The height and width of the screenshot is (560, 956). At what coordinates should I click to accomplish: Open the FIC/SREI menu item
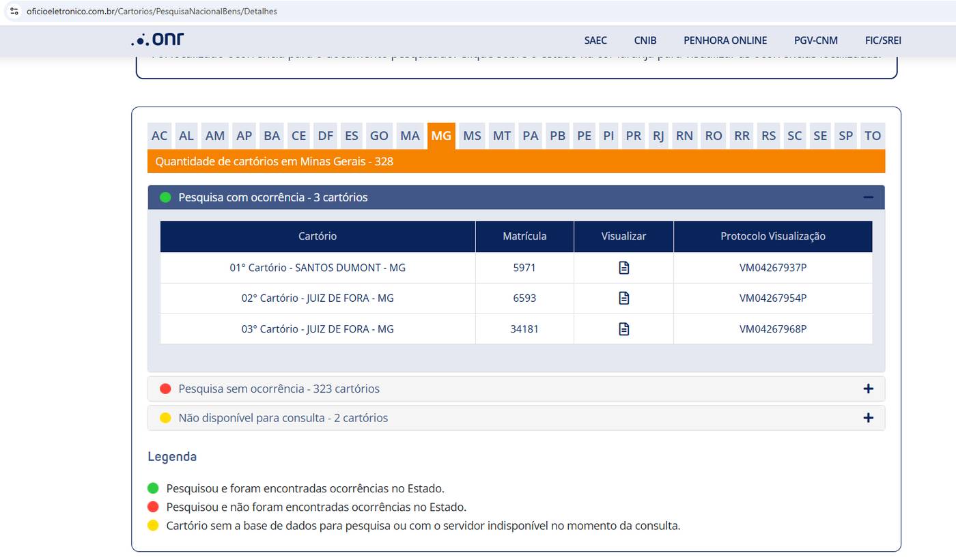[x=883, y=40]
